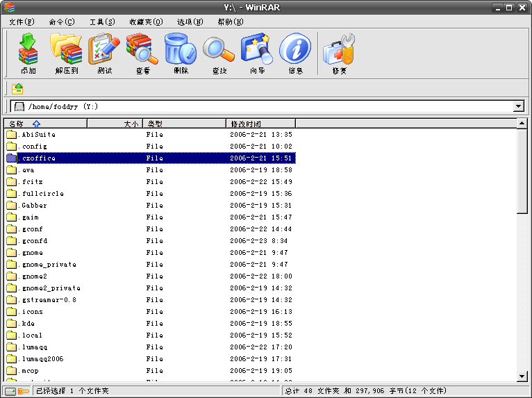Screen dimensions: 532x398
Task: Click the .icons folder icon
Action: (x=12, y=311)
